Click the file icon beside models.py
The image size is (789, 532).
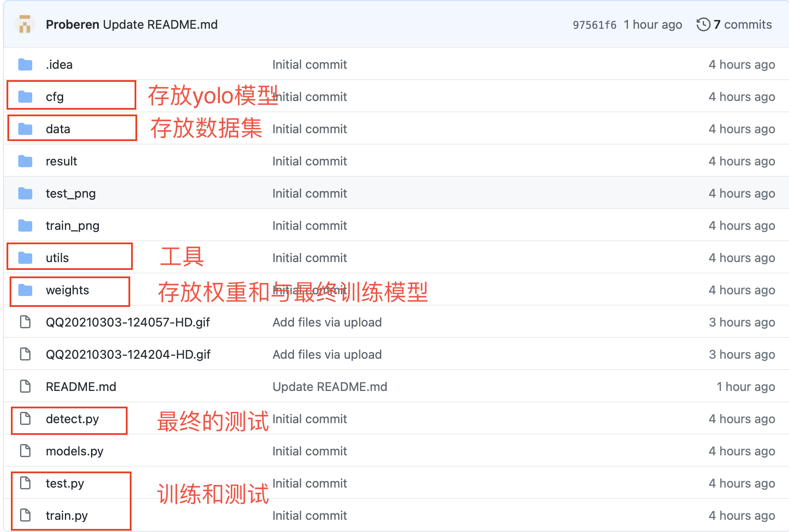click(x=25, y=451)
